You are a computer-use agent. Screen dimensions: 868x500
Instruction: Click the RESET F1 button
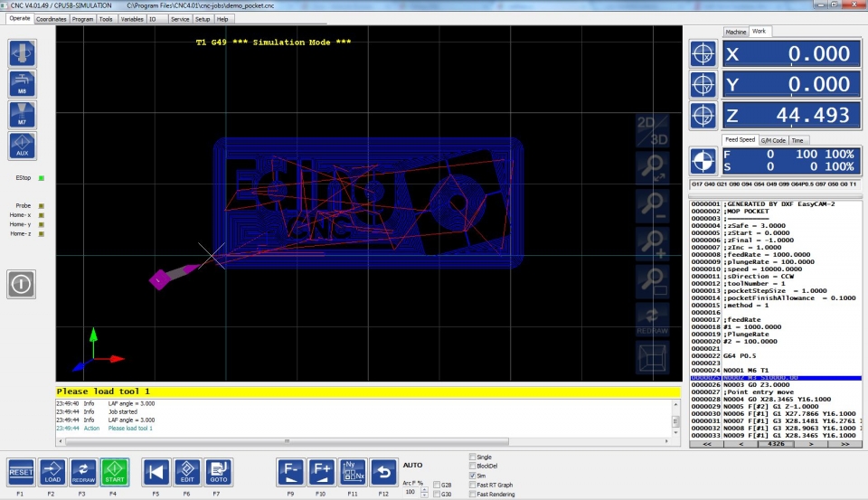[x=21, y=472]
